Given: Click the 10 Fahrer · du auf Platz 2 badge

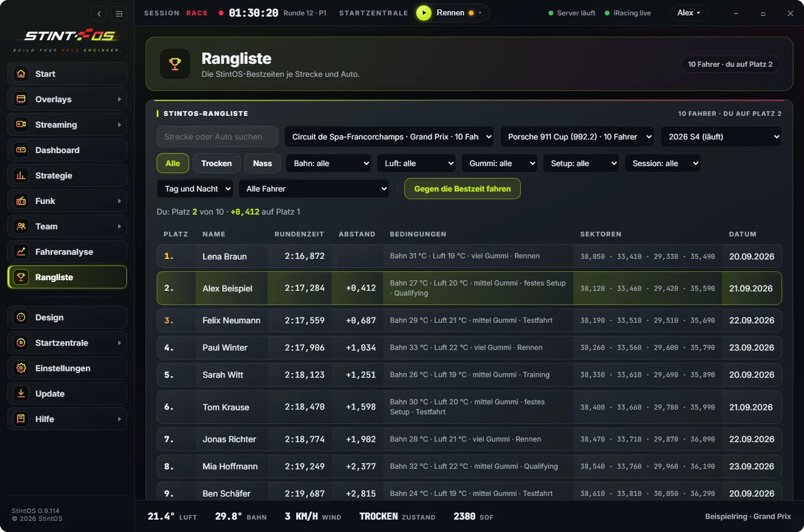Looking at the screenshot, I should (x=730, y=64).
